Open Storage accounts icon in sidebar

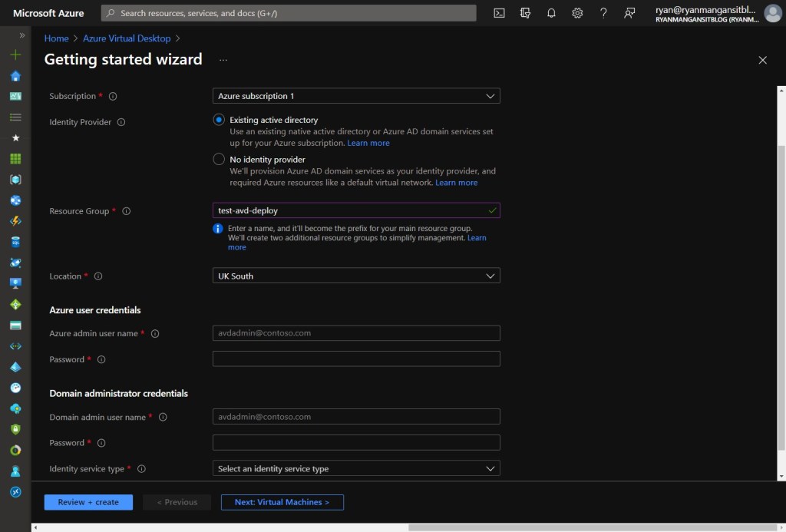(x=15, y=325)
